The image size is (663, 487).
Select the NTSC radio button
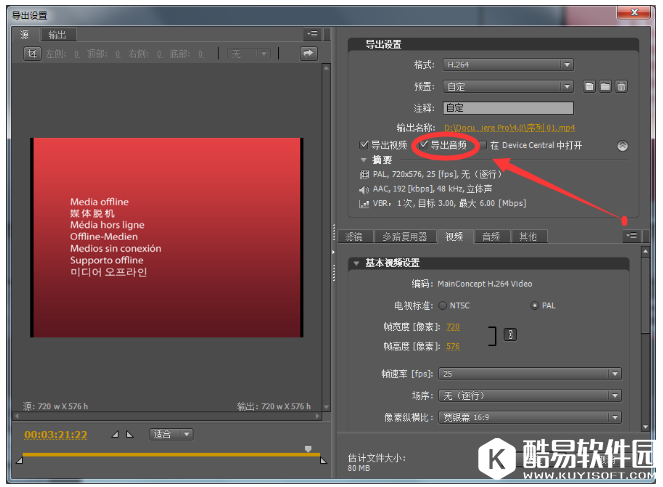[x=443, y=305]
